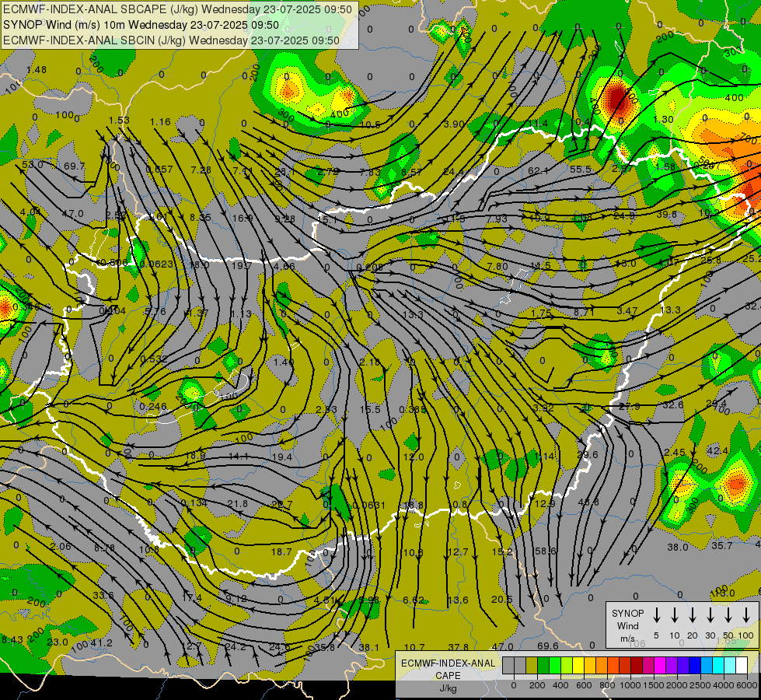Click the 20 m/s wind arrow in SYNOP legend
The height and width of the screenshot is (700, 761).
click(x=693, y=615)
